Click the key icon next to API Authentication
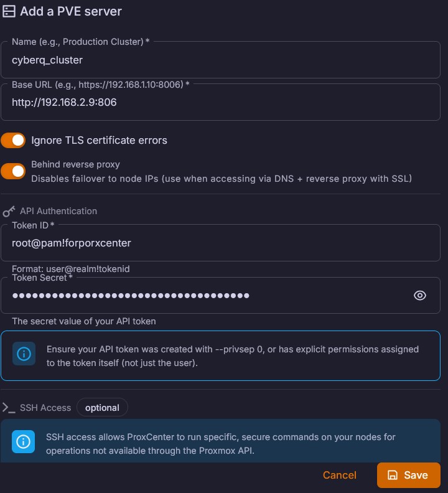Viewport: 448px width, 493px height. (9, 211)
